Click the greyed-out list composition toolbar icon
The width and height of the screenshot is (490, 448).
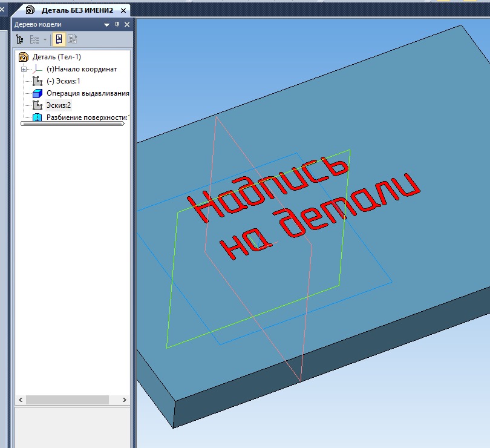coord(34,39)
